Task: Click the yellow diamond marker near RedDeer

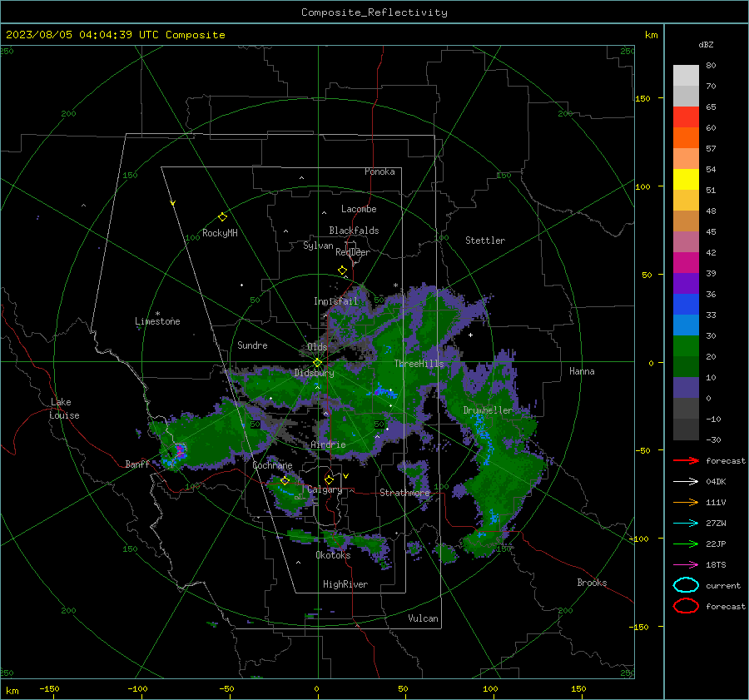Action: (x=342, y=271)
